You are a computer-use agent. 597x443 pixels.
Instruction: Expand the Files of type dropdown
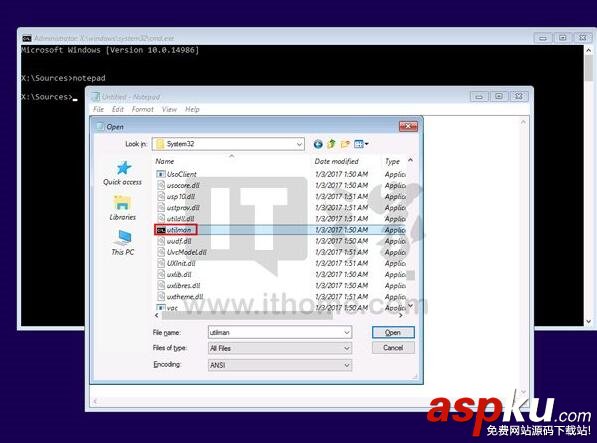(x=346, y=348)
